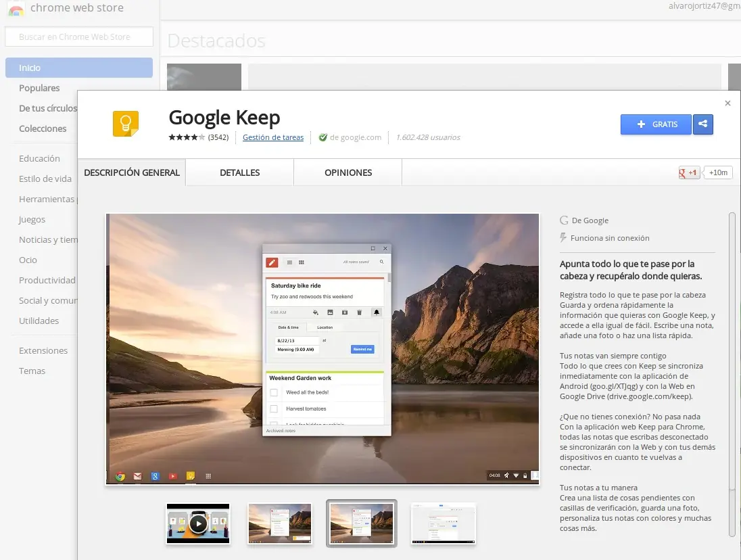Screen dimensions: 741x560
Task: Click the Google +1 button
Action: 688,172
